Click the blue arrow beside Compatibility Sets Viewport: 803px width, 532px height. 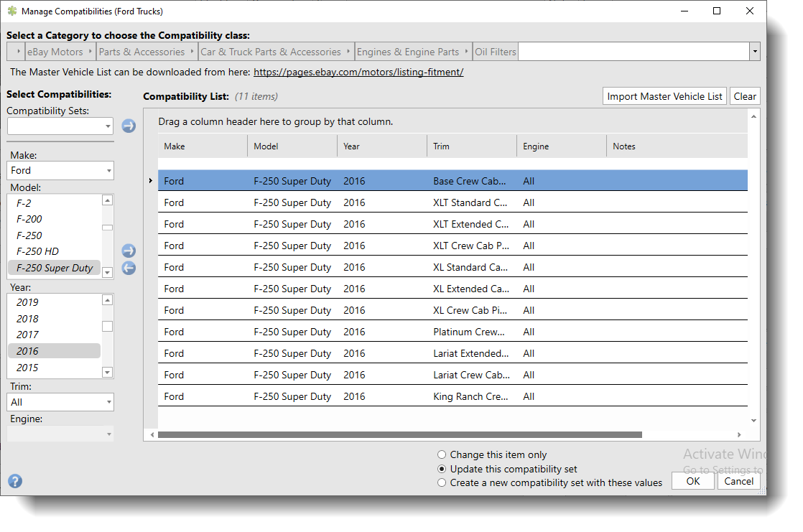pyautogui.click(x=129, y=126)
